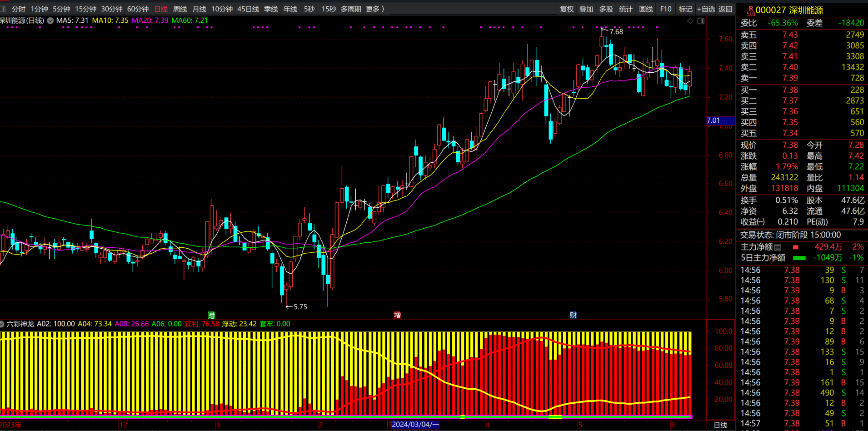Toggle the right side panel icon
The width and height of the screenshot is (868, 431).
click(701, 21)
